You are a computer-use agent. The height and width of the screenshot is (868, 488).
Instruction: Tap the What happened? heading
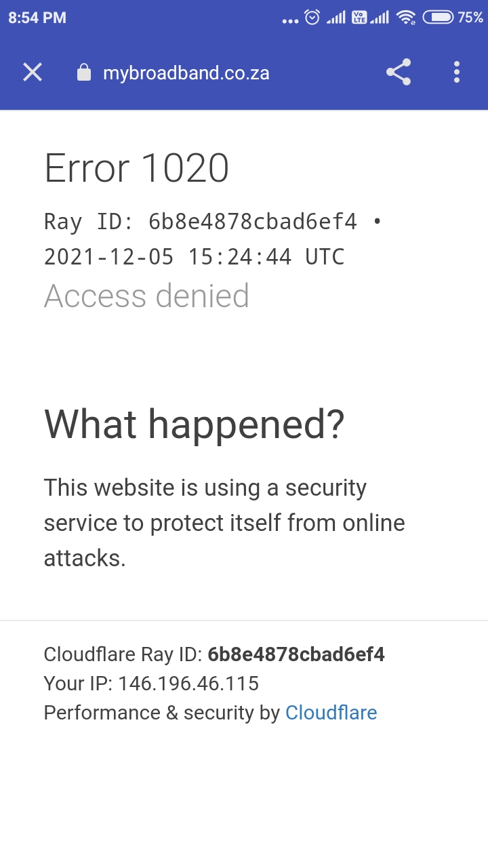[195, 424]
